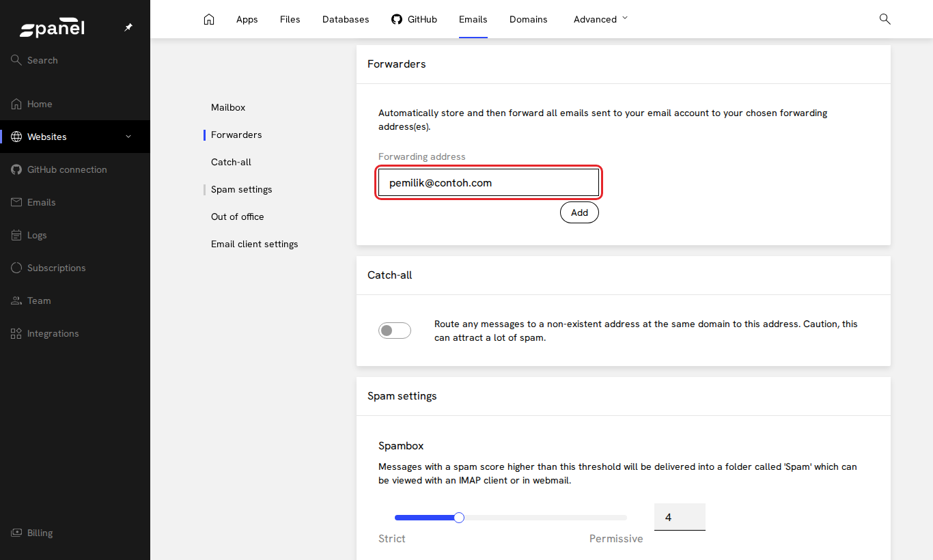Select the Emails tab in top navigation
933x560 pixels.
tap(473, 19)
